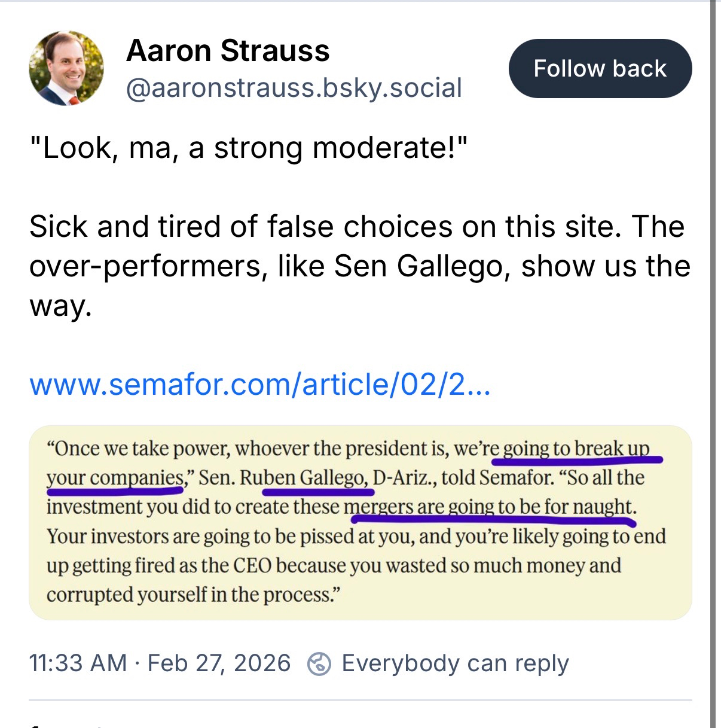This screenshot has height=728, width=721.
Task: Click the globe icon beside reply settings
Action: 319,664
